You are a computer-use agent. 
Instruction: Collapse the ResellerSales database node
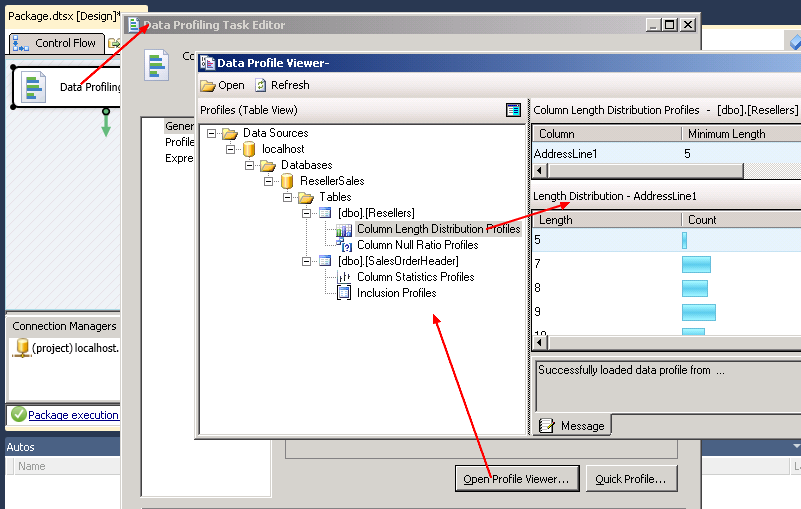click(x=269, y=181)
